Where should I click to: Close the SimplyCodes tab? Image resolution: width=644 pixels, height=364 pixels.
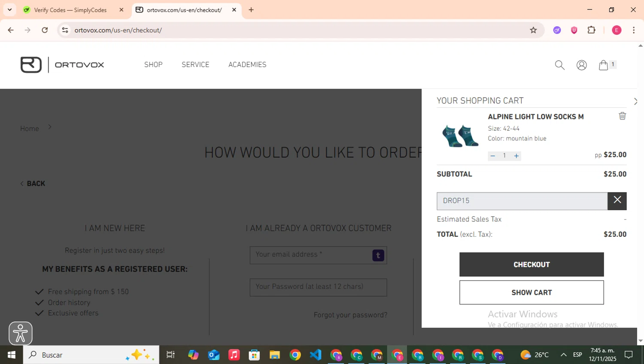pyautogui.click(x=122, y=10)
